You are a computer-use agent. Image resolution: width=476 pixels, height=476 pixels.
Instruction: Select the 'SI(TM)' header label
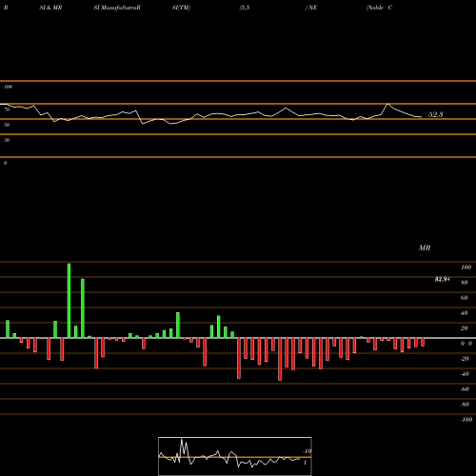click(x=181, y=8)
